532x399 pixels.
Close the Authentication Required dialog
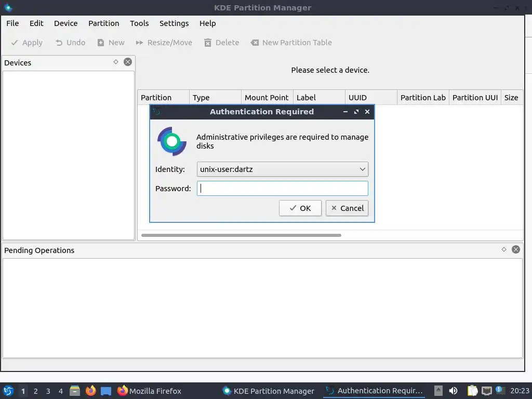(367, 112)
